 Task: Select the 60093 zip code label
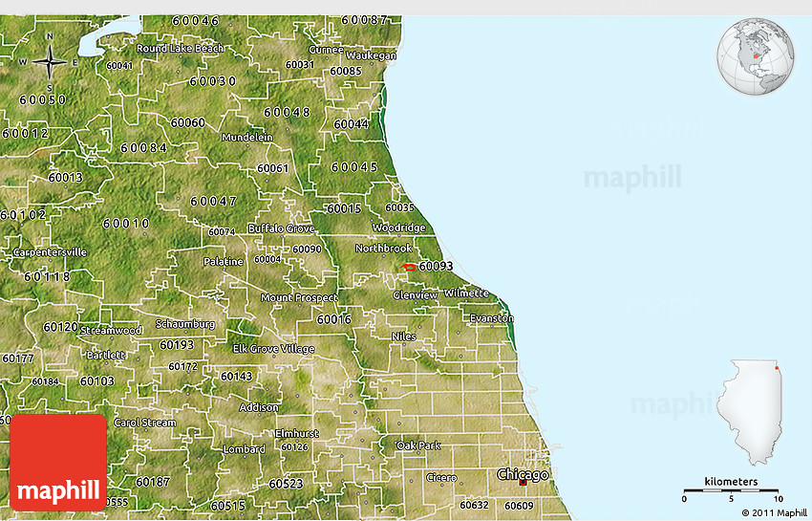coord(436,266)
